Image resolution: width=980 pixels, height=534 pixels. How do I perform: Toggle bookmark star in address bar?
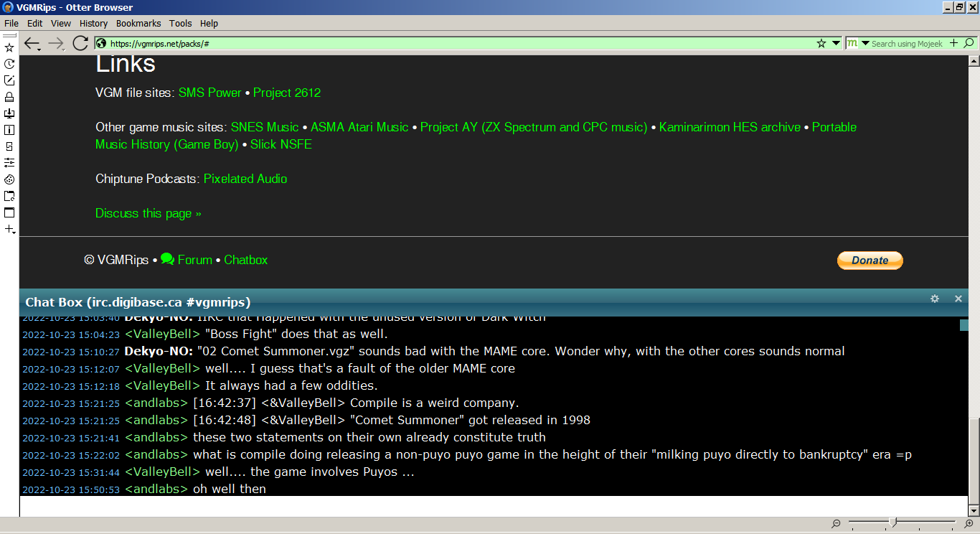click(x=821, y=44)
